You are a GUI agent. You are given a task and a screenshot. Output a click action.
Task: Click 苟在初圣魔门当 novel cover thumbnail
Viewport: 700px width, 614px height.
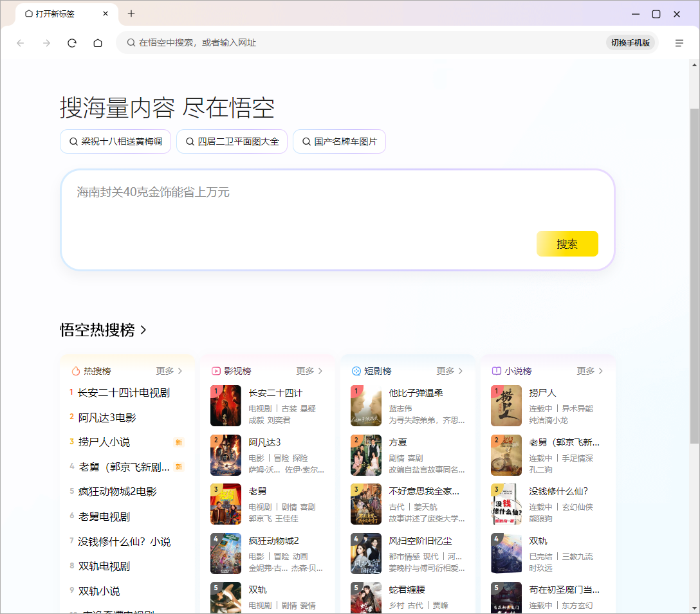506,597
